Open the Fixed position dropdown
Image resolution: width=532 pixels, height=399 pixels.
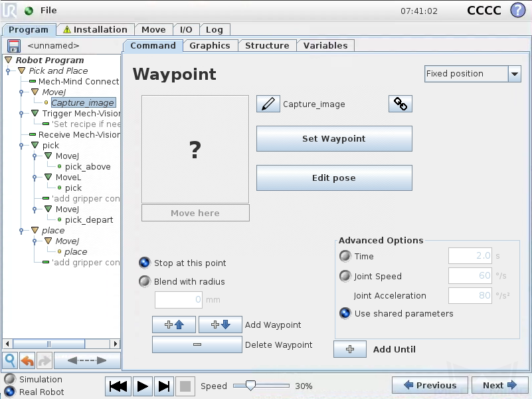473,74
